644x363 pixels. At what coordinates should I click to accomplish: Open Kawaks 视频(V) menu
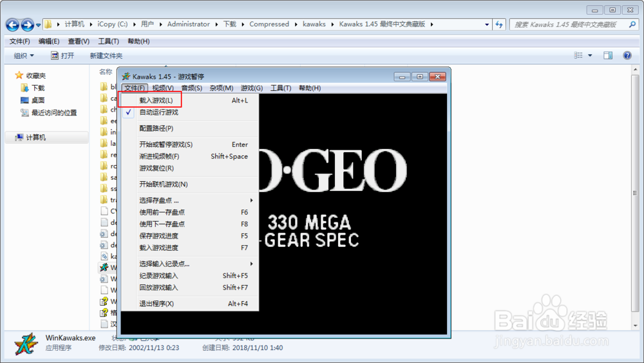tap(163, 88)
